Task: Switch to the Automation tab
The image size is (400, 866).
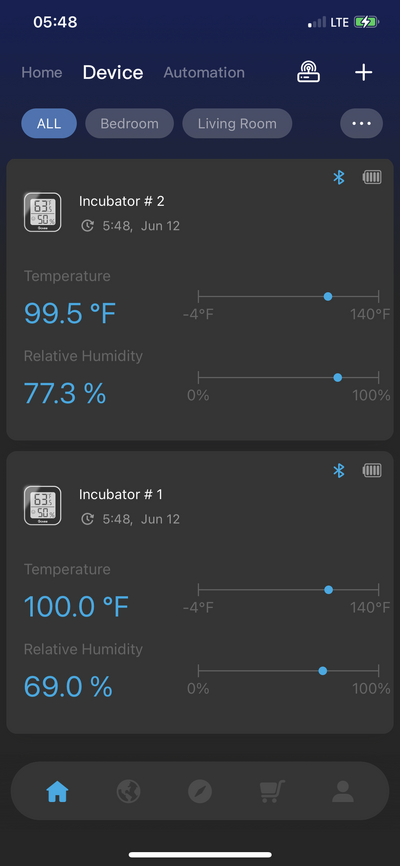Action: click(x=204, y=73)
